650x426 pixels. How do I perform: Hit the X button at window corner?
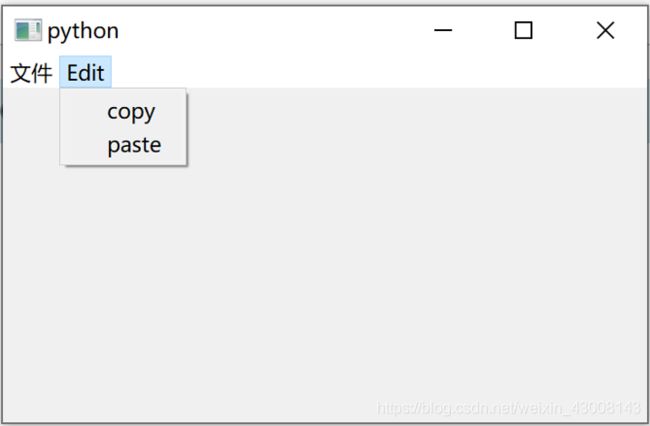(x=605, y=30)
